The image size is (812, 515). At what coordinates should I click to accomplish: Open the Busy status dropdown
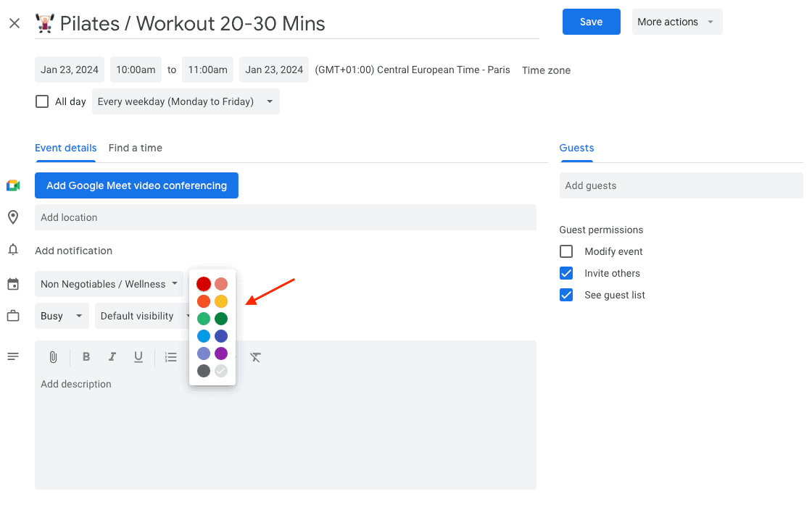coord(62,316)
